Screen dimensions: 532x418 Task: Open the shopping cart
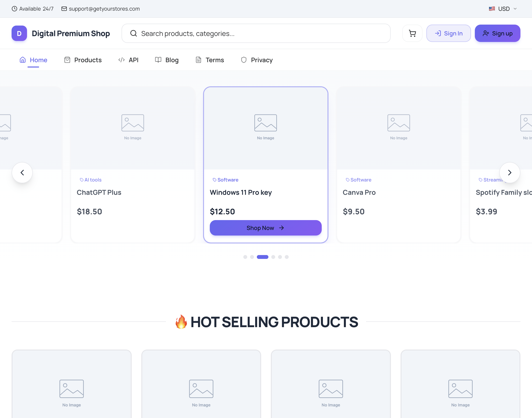pyautogui.click(x=412, y=33)
